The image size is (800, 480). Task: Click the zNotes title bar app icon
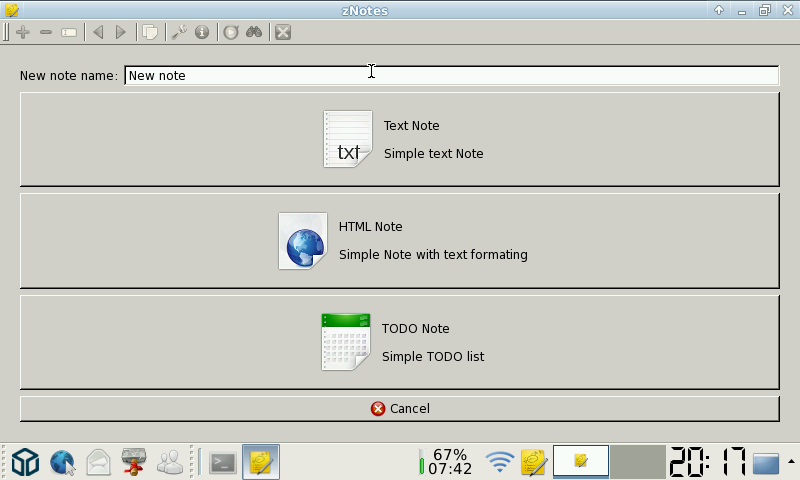tap(11, 10)
